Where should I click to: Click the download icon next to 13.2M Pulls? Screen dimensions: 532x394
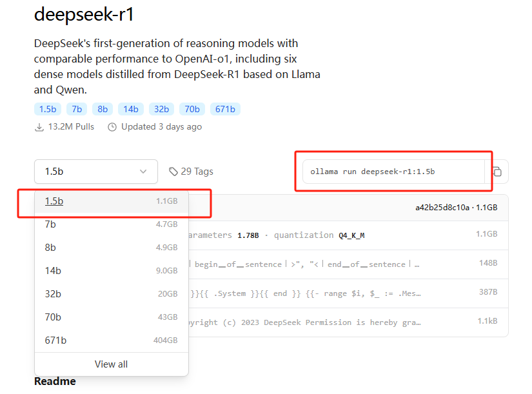39,127
